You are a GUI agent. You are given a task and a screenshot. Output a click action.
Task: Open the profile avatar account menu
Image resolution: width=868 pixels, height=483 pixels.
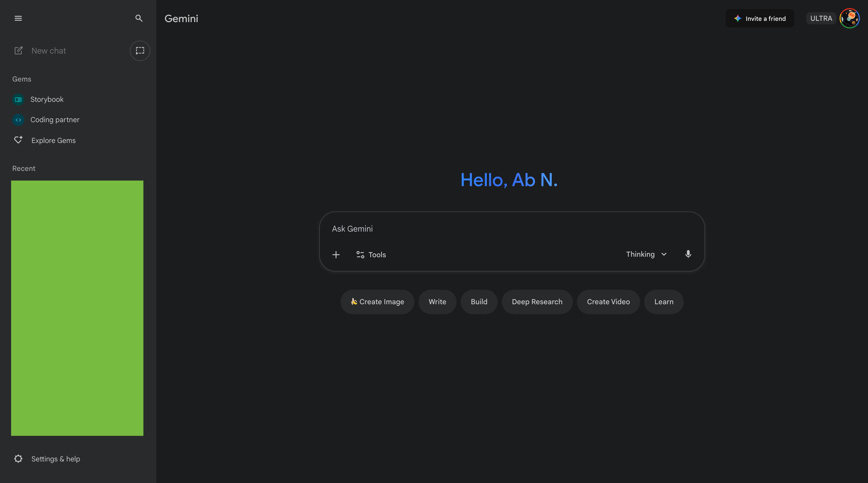tap(850, 18)
